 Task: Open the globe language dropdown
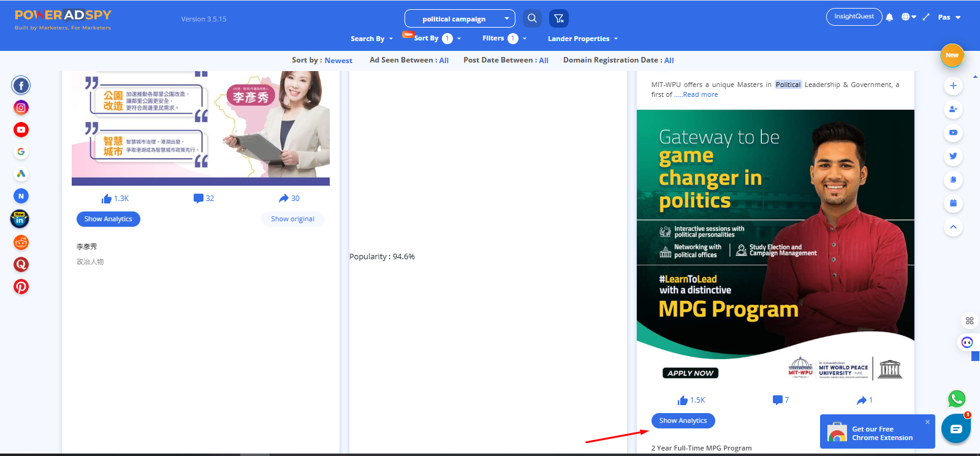click(908, 17)
